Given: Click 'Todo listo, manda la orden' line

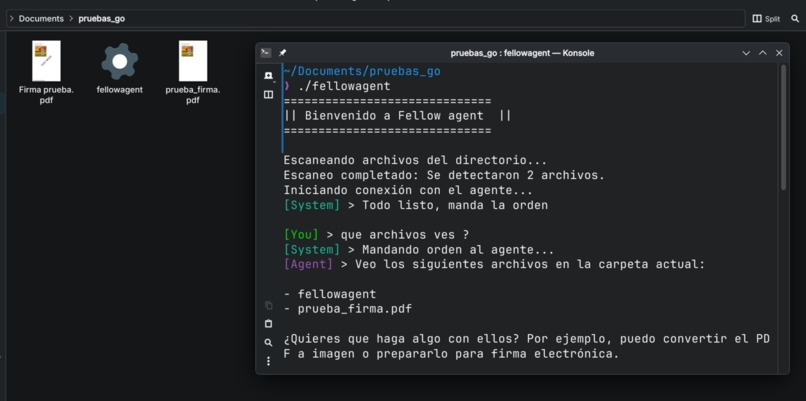Looking at the screenshot, I should (455, 205).
